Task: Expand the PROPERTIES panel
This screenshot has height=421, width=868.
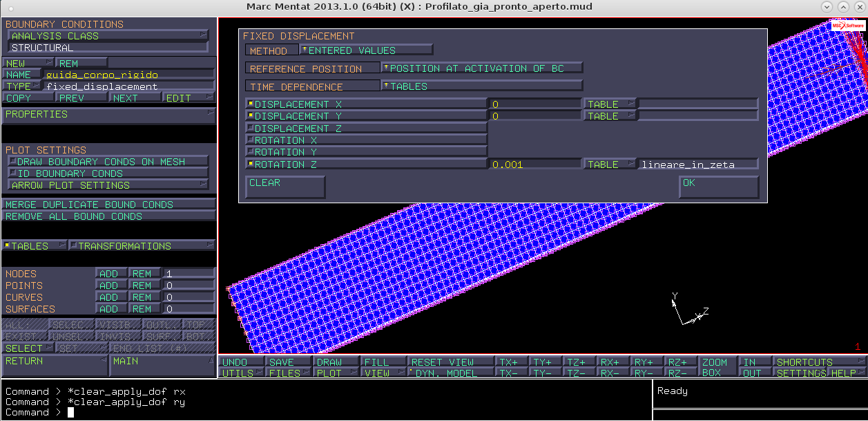Action: (108, 115)
